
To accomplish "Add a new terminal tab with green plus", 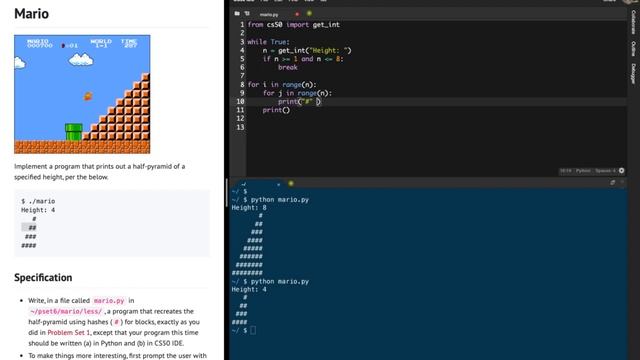I will [x=291, y=184].
